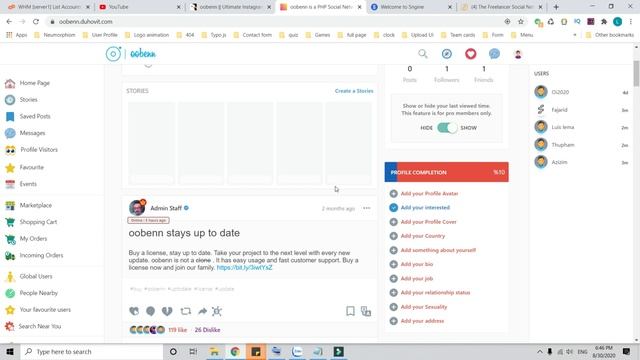Click the Windows Start button
The height and width of the screenshot is (360, 640).
(x=10, y=351)
